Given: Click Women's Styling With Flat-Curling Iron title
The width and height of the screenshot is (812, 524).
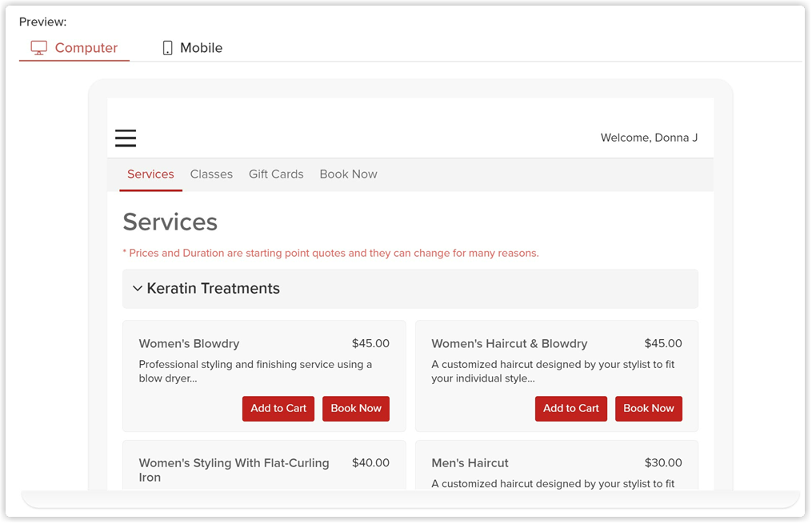Looking at the screenshot, I should coord(234,470).
